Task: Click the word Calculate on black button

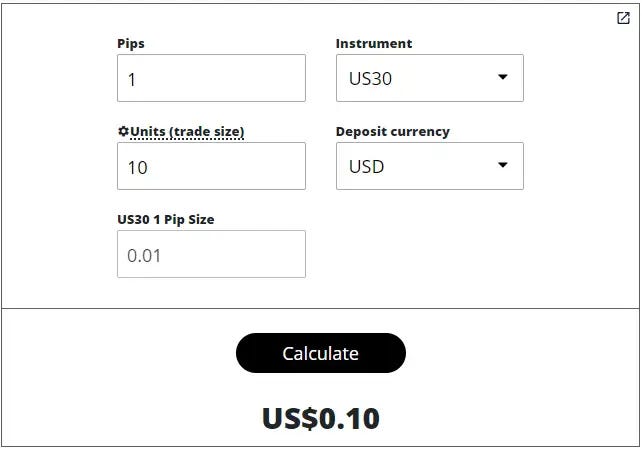Action: coord(321,353)
